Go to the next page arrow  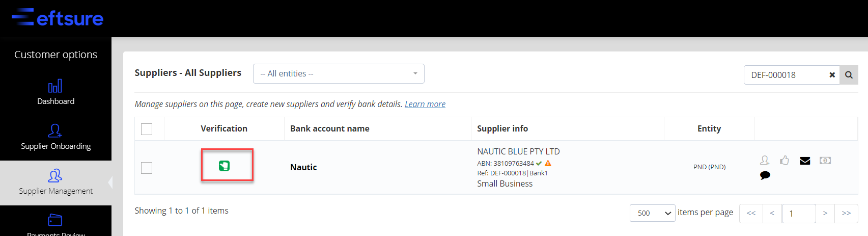point(825,213)
